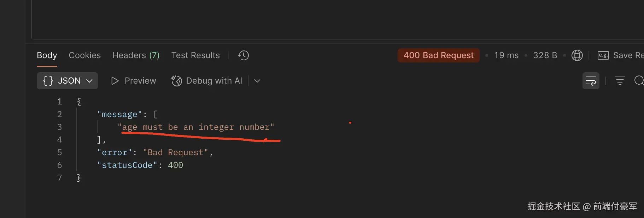The image size is (644, 218).
Task: Open the JSON format dropdown
Action: 67,81
